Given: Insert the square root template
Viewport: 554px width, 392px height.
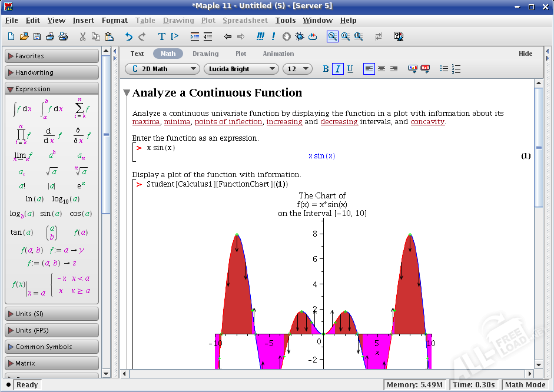Looking at the screenshot, I should point(51,171).
